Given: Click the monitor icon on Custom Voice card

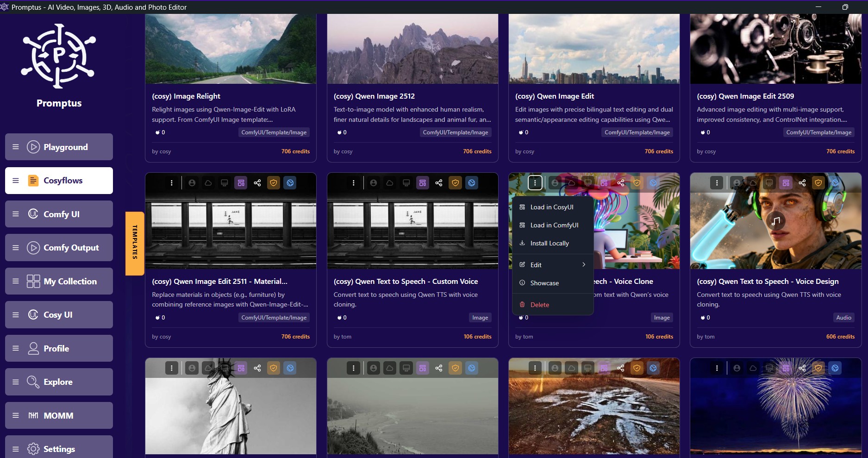Looking at the screenshot, I should [x=406, y=183].
